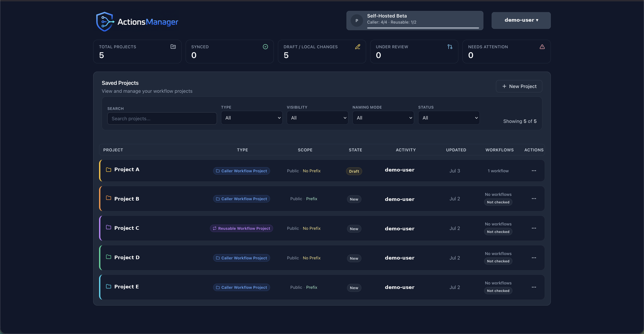Click the Caller Workflow Project badge on Project D
The height and width of the screenshot is (334, 644).
point(241,258)
